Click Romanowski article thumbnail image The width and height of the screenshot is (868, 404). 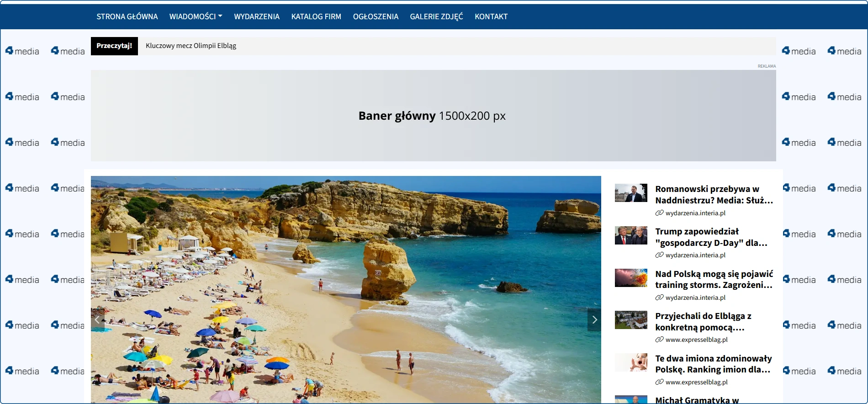coord(631,193)
